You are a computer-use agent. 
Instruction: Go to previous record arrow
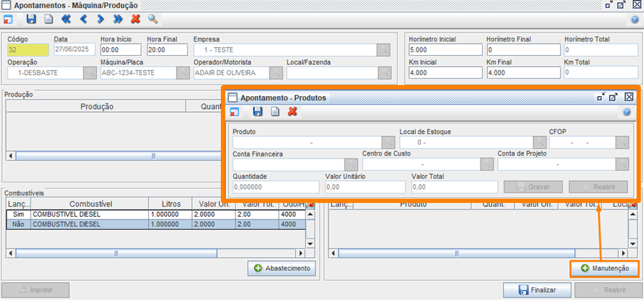point(84,19)
